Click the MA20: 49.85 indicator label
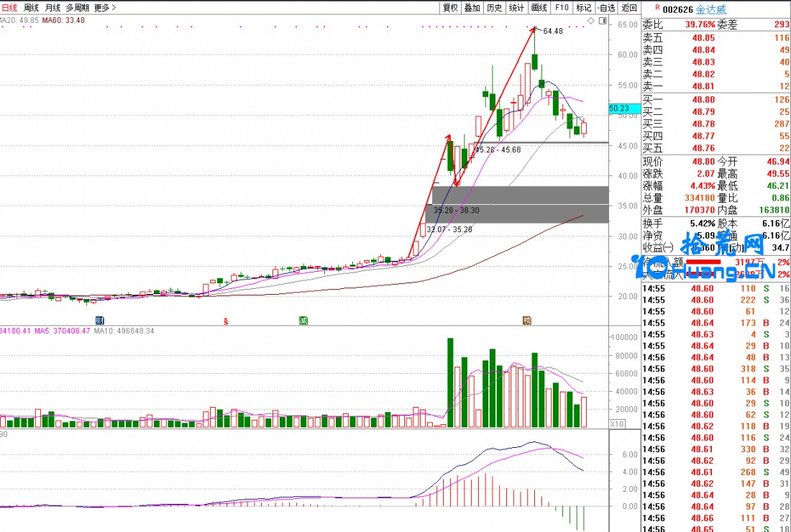Viewport: 791px width, 532px height. [x=19, y=21]
